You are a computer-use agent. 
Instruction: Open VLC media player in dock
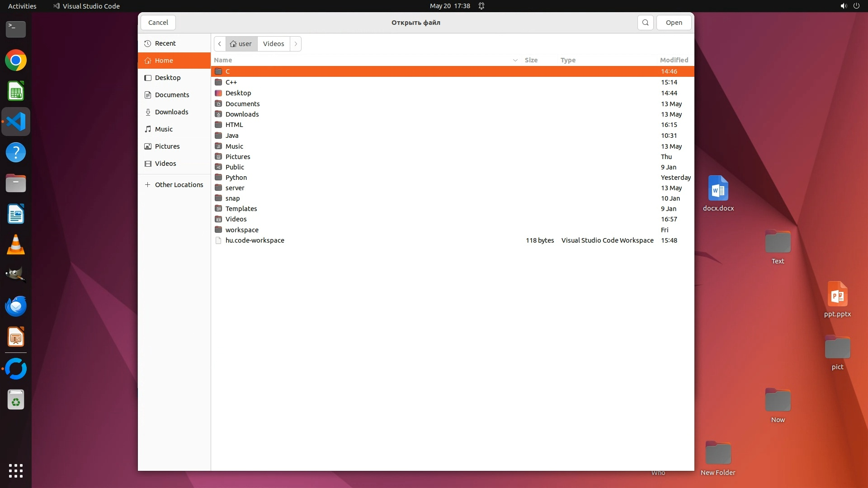pos(16,245)
